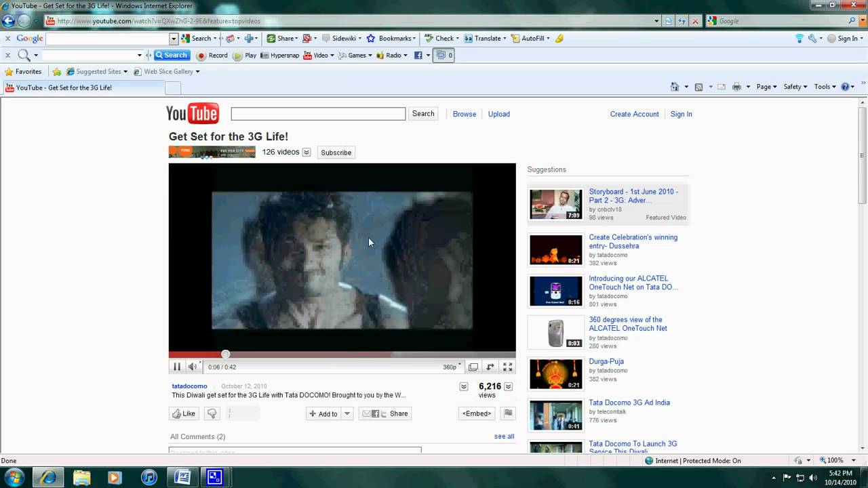Open the Page menu

pos(766,87)
